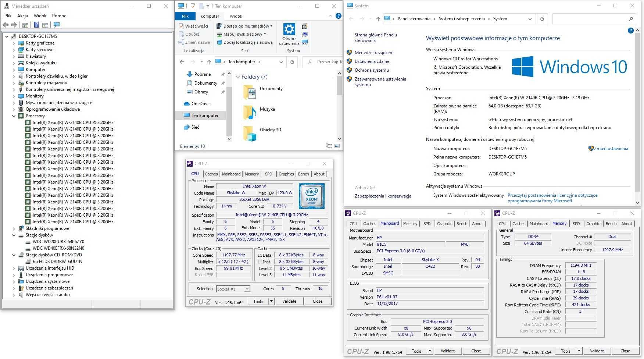This screenshot has width=644, height=359.
Task: Open OneDrive in Explorer navigation pane
Action: 200,104
